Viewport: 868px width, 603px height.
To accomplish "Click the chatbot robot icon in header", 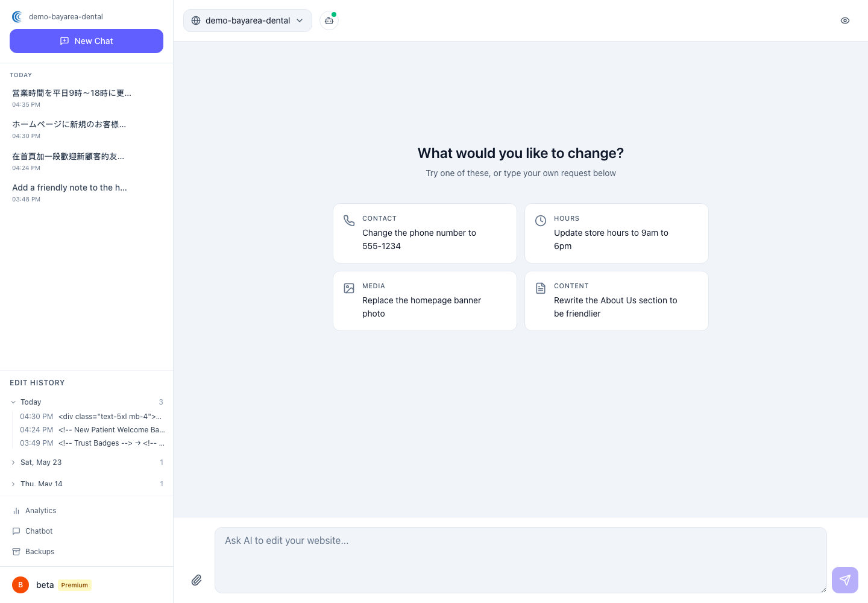I will click(x=329, y=21).
